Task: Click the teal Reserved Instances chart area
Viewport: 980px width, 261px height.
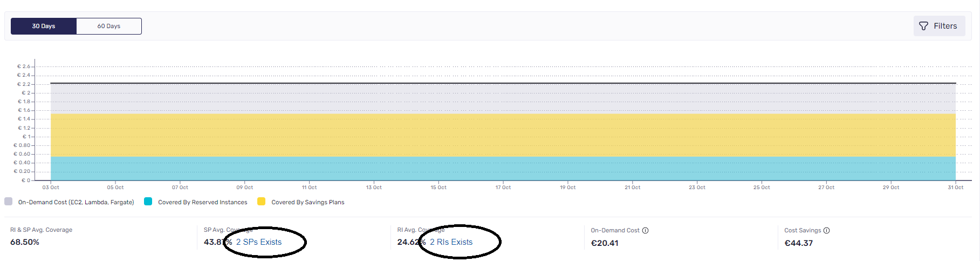Action: (x=503, y=169)
